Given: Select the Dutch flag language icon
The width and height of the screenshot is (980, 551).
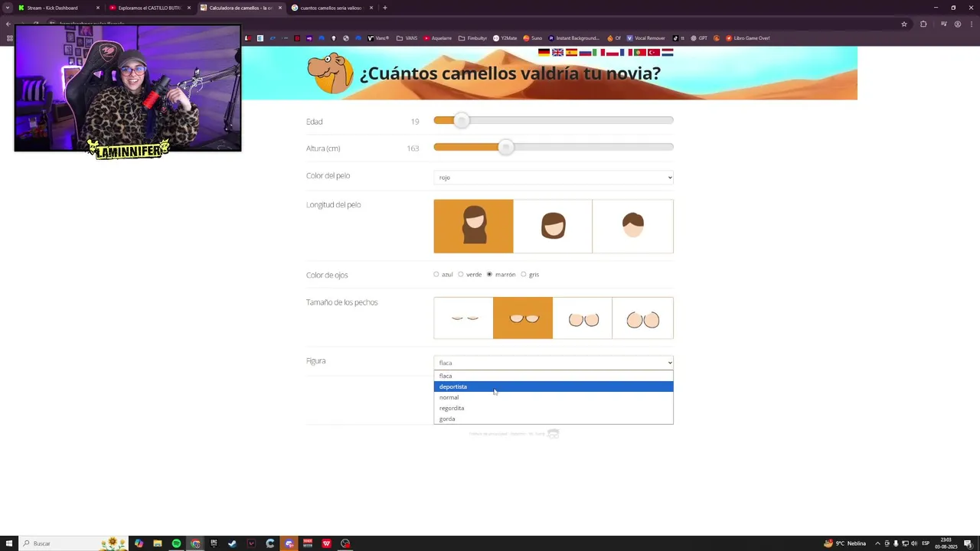Looking at the screenshot, I should (x=668, y=53).
